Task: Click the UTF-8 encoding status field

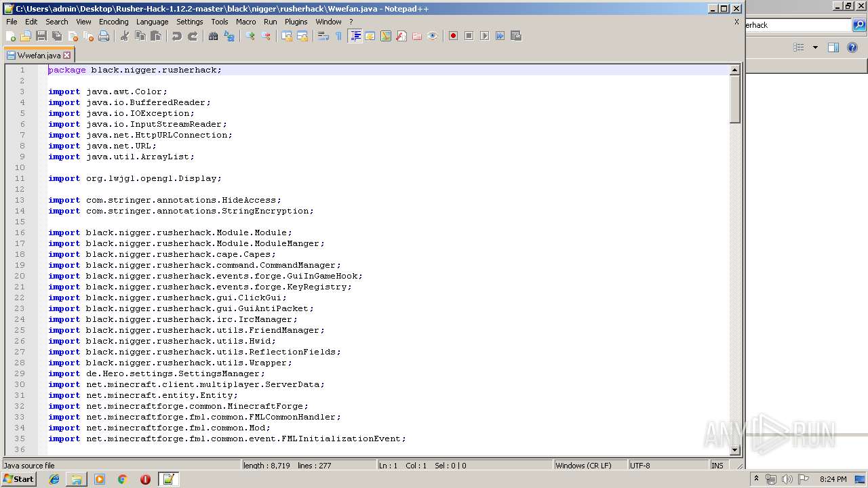Action: click(x=668, y=466)
